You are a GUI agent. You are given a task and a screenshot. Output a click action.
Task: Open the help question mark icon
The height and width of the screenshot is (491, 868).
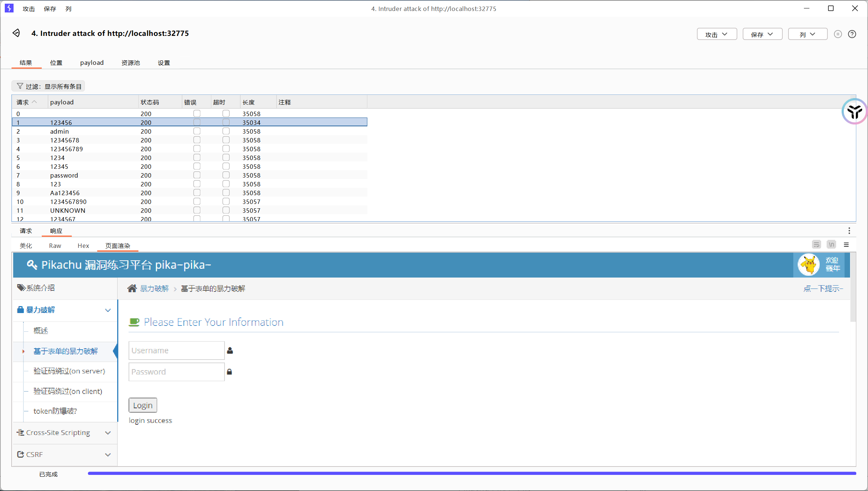point(852,34)
